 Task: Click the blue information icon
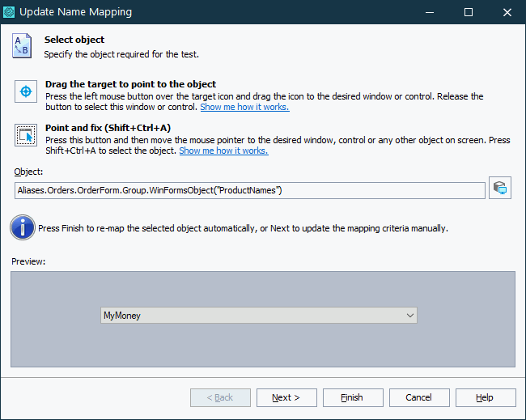click(x=22, y=228)
